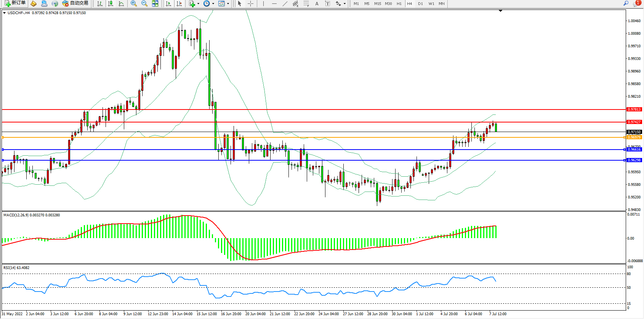Click the 自动交易 auto trading button
644x319 pixels.
click(x=75, y=3)
